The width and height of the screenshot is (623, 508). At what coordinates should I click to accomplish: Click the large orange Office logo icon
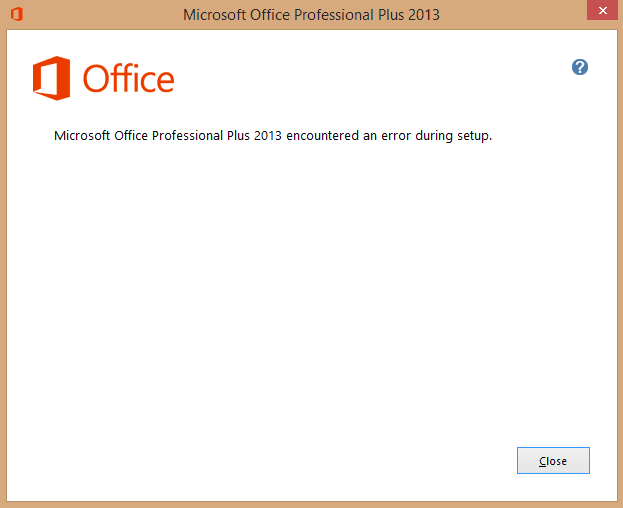point(52,78)
